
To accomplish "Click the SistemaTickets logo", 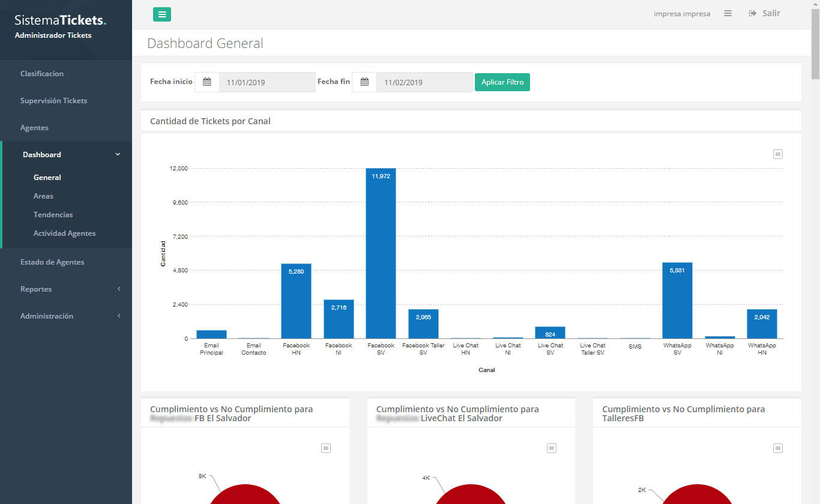I will (x=61, y=20).
